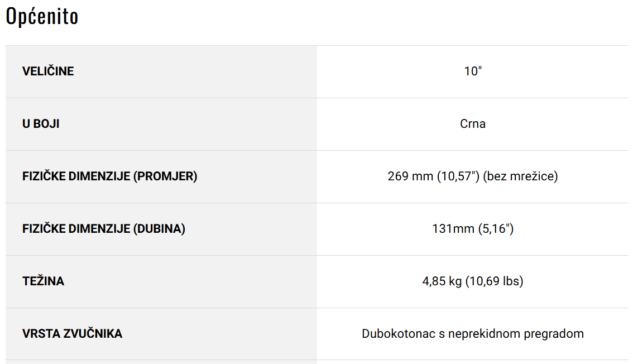This screenshot has width=633, height=364.
Task: Click the 10" size value
Action: 473,71
